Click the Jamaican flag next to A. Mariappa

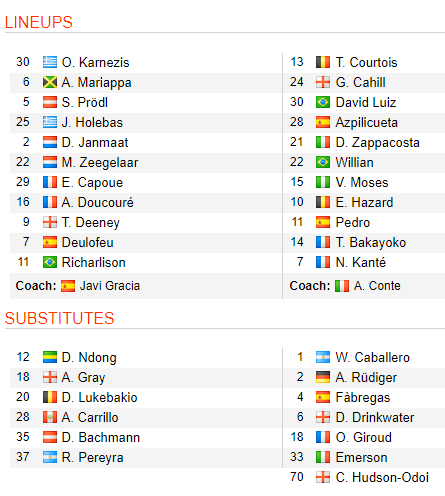point(50,82)
